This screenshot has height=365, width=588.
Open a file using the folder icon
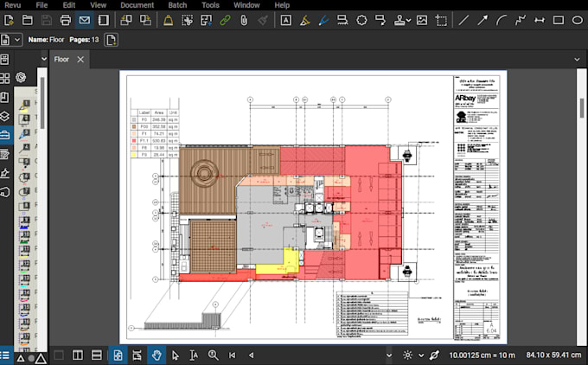(28, 20)
